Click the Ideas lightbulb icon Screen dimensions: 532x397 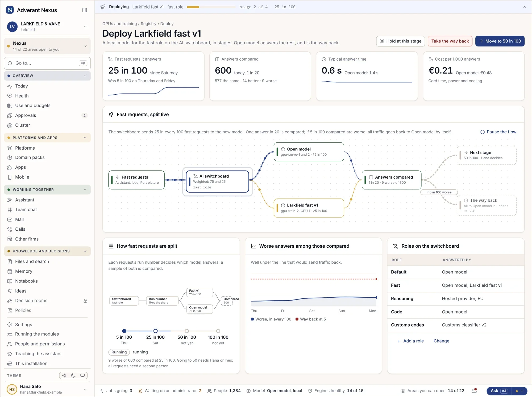(10, 291)
